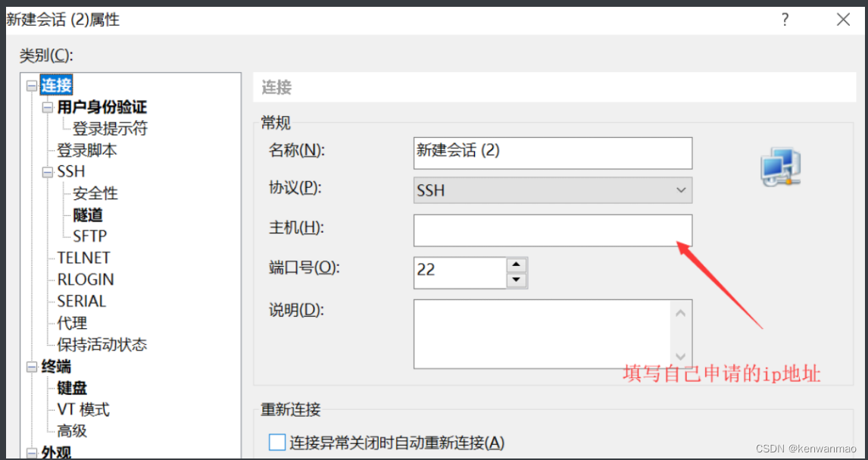Enable 连接异常关闭时自动重新连接 checkbox
Screen dimensions: 868x460
(276, 443)
